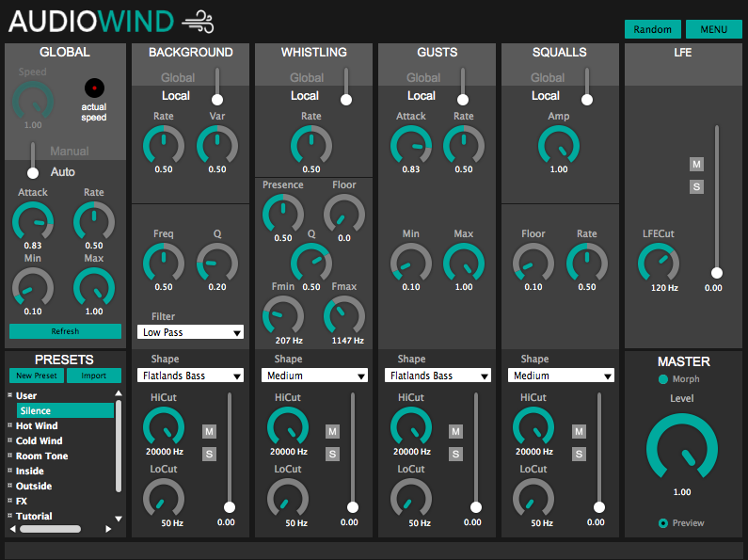748x560 pixels.
Task: Solo the Whistling channel with S
Action: (332, 454)
